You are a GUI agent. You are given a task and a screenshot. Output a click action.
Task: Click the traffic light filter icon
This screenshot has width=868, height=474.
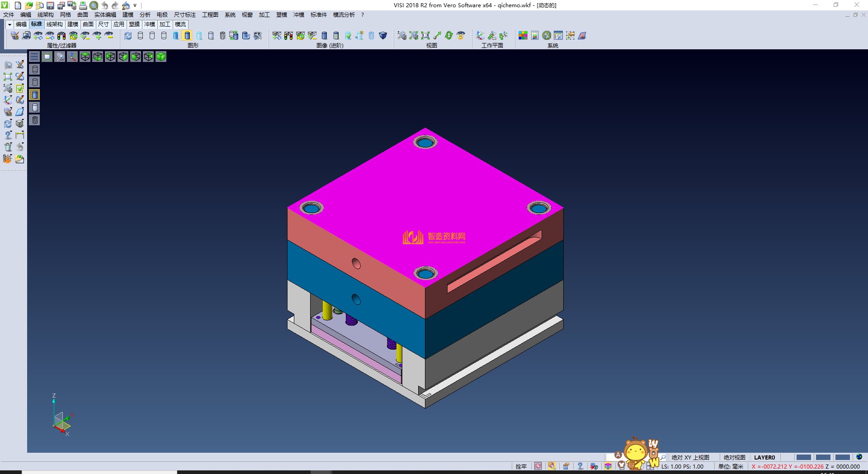click(61, 36)
